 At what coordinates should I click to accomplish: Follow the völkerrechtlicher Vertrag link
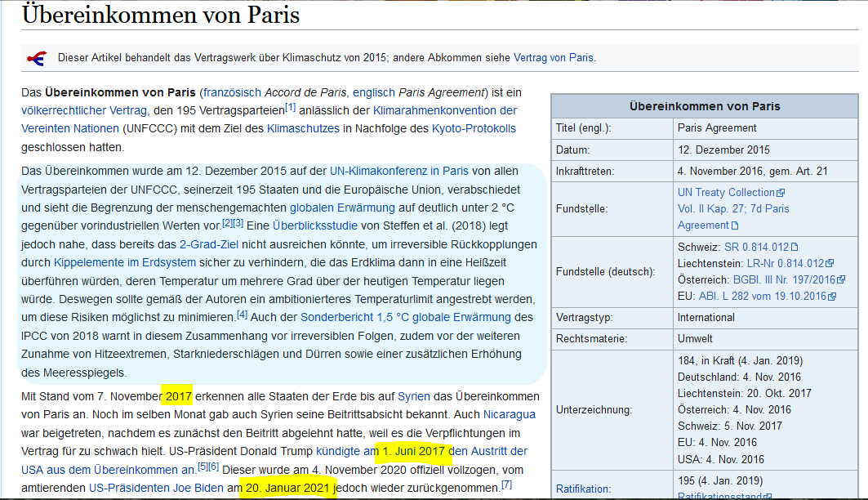tap(84, 111)
